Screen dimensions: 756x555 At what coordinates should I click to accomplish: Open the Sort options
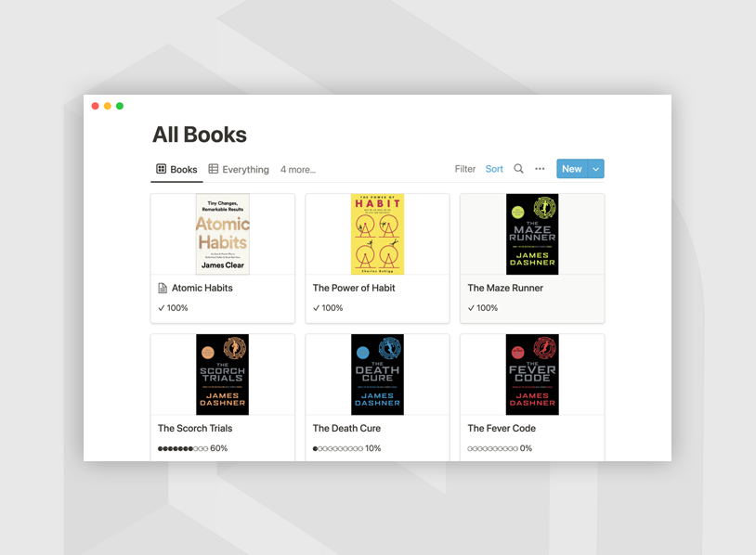(x=494, y=169)
